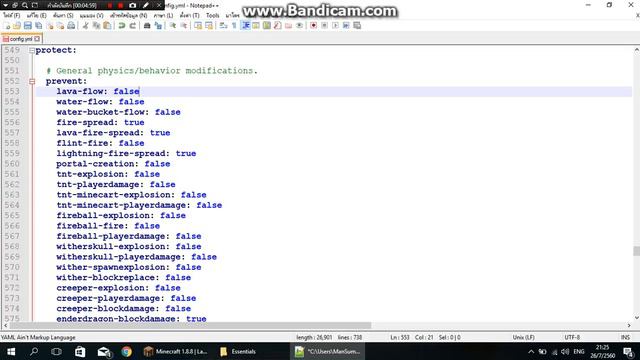Open the Essentials folder taskbar button
The height and width of the screenshot is (360, 640).
tap(238, 351)
